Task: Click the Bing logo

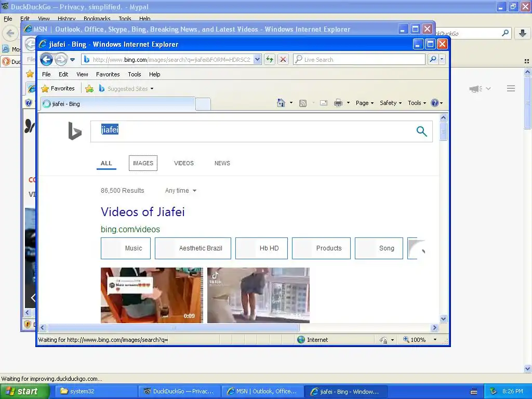Action: tap(75, 130)
